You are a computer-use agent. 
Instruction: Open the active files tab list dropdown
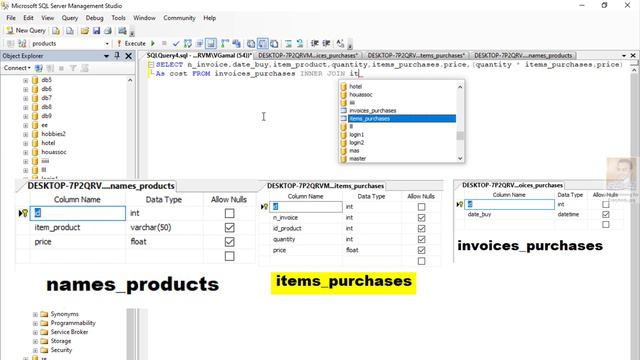[x=624, y=56]
